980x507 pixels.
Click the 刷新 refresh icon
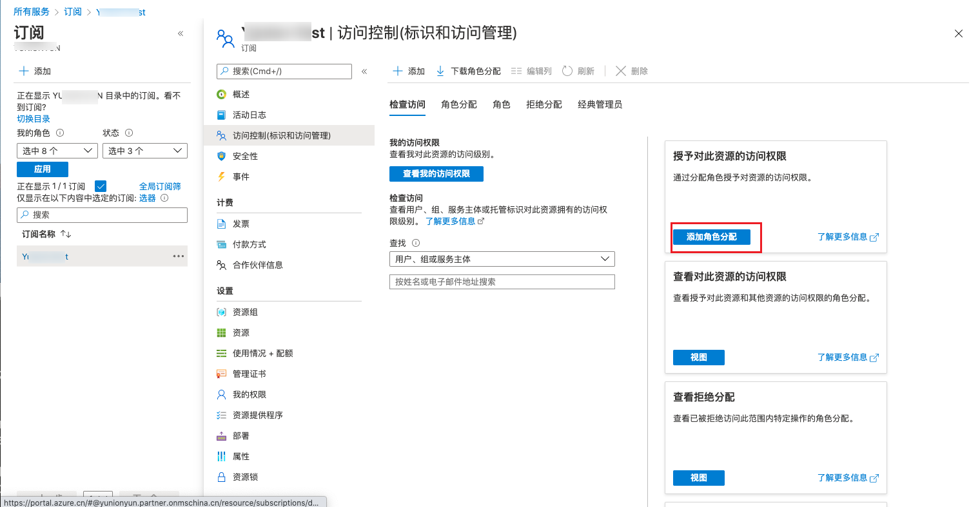pyautogui.click(x=567, y=71)
